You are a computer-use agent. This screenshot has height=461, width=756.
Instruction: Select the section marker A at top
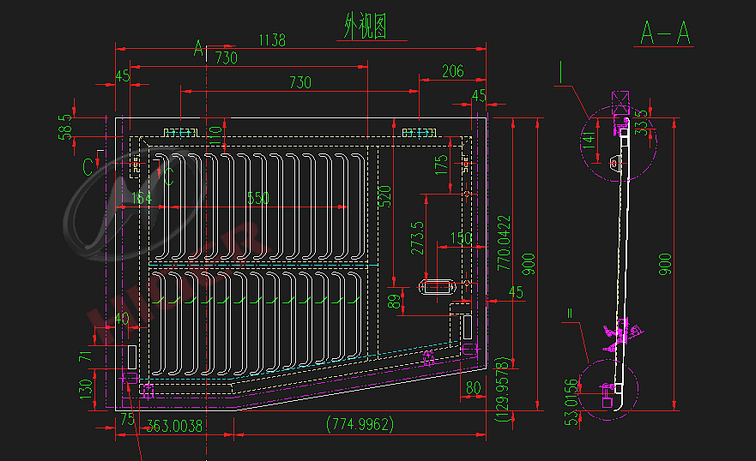click(x=198, y=48)
